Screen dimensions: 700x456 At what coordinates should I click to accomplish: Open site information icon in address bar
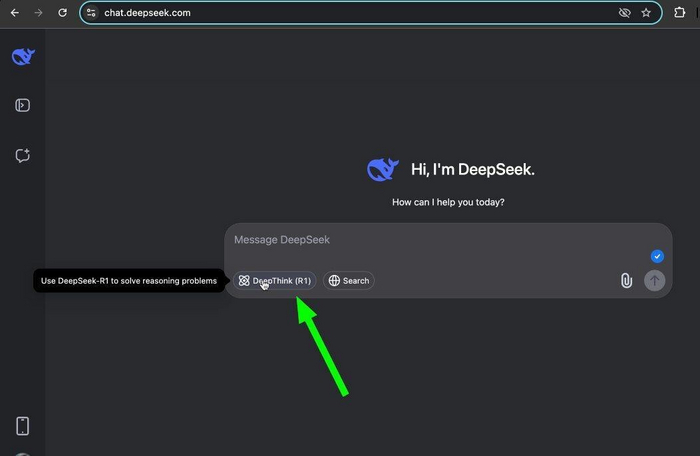pyautogui.click(x=91, y=13)
